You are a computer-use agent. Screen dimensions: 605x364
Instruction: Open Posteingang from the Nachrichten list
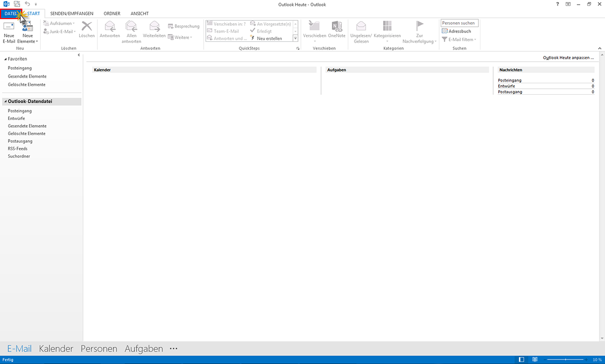(510, 80)
